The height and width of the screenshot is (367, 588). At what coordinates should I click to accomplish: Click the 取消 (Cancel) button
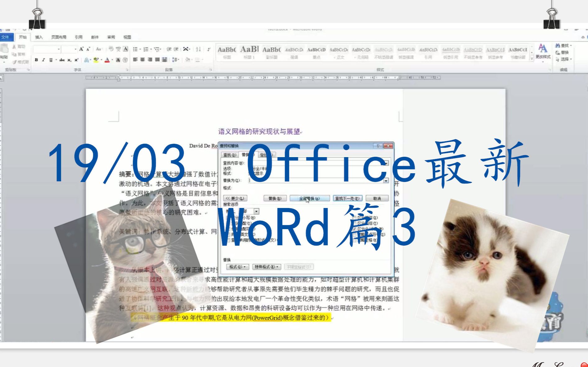click(x=377, y=198)
